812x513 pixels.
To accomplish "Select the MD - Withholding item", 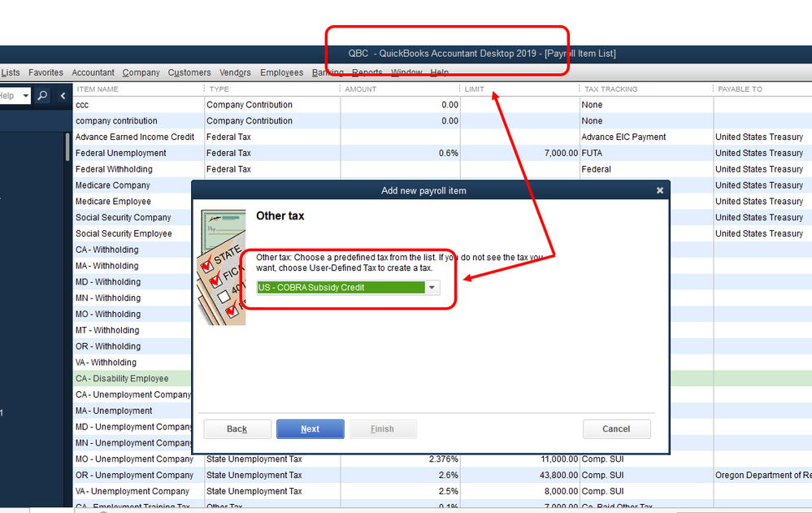I will coord(108,281).
